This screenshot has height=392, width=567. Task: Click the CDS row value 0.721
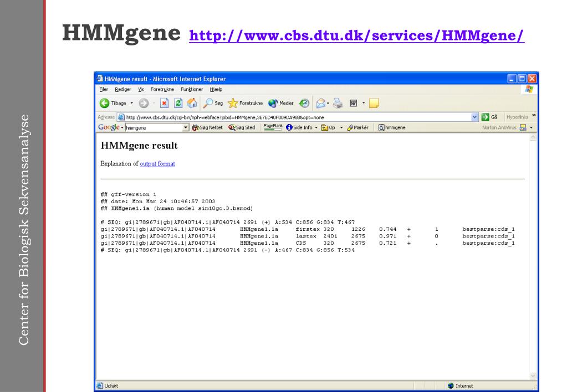coord(387,243)
